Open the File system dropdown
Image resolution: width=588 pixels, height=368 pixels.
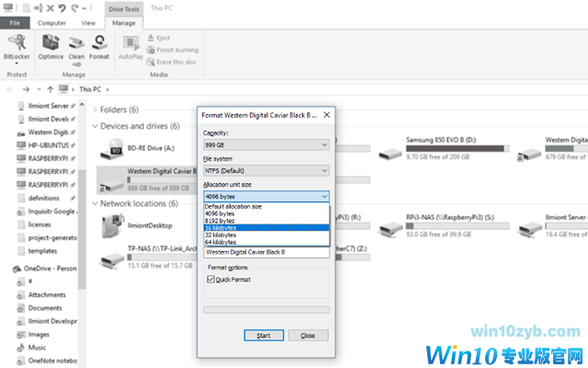point(266,170)
